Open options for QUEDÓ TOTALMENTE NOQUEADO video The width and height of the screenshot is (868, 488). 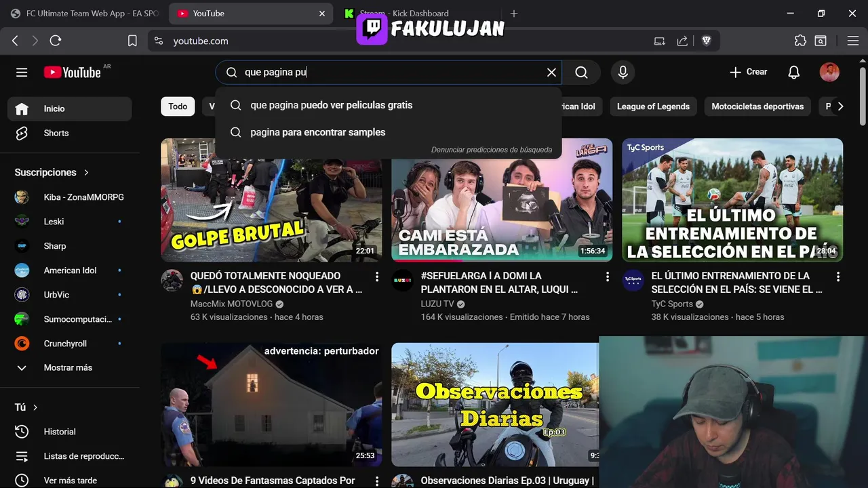point(377,277)
